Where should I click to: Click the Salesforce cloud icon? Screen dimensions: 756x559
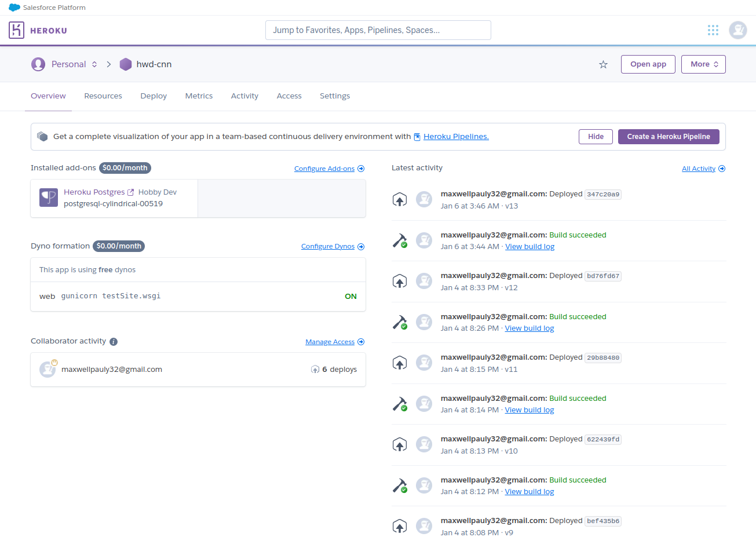14,8
